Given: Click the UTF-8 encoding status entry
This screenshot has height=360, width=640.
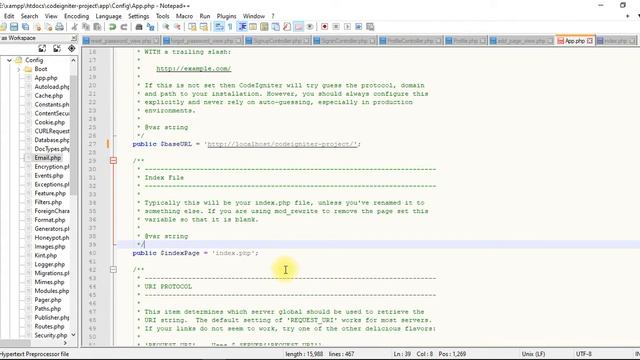Looking at the screenshot, I should pos(584,354).
